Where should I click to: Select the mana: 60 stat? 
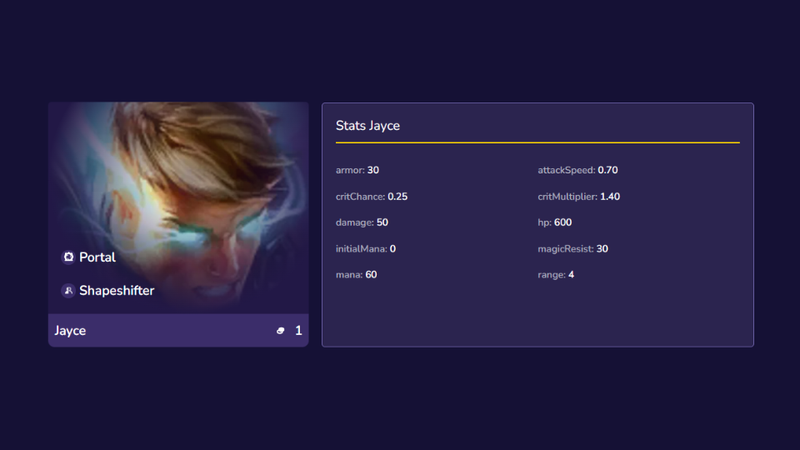tap(356, 274)
